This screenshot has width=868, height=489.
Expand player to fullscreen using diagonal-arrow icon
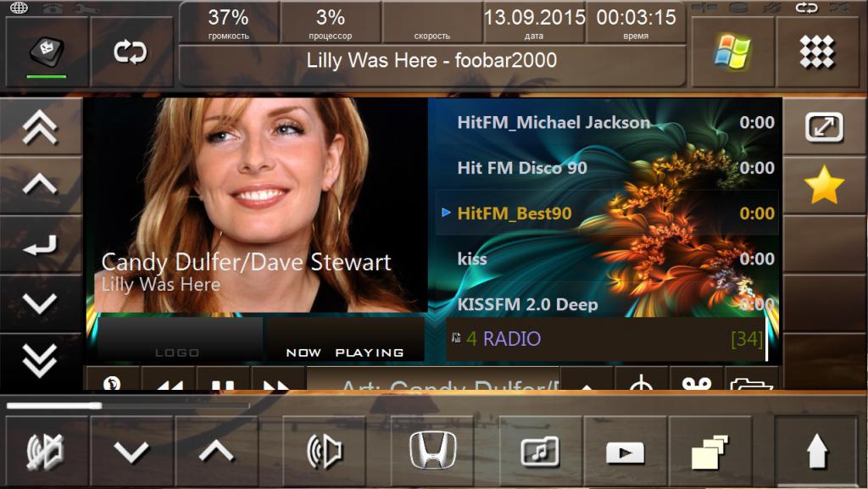coord(824,127)
